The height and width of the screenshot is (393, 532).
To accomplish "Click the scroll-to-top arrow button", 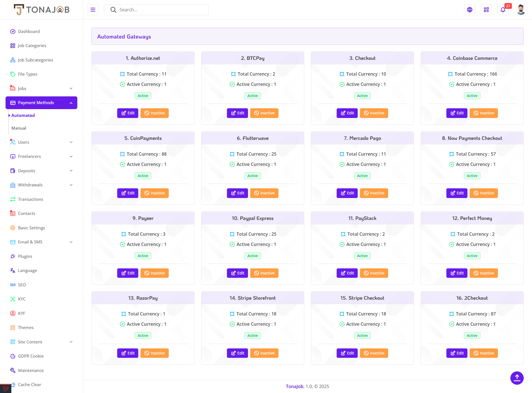I will pyautogui.click(x=517, y=378).
